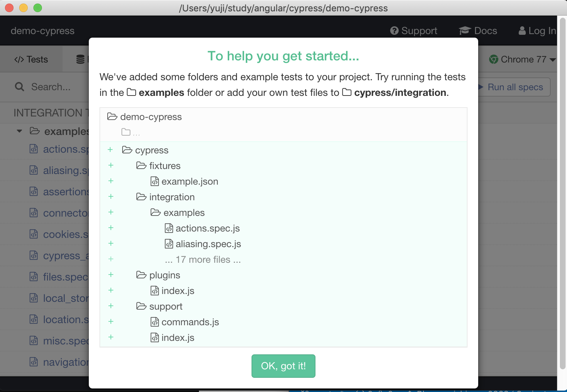Screen dimensions: 567x392
Task: Switch to the Tests tab
Action: (x=31, y=59)
